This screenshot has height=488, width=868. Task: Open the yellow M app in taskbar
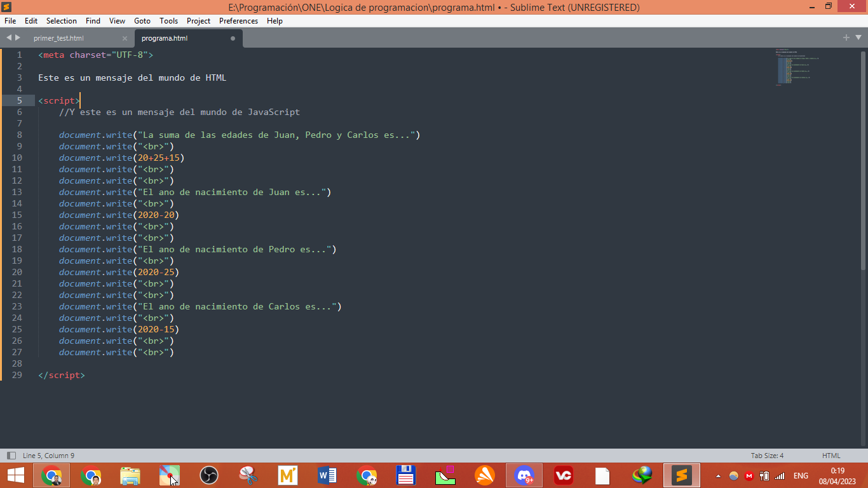click(288, 475)
